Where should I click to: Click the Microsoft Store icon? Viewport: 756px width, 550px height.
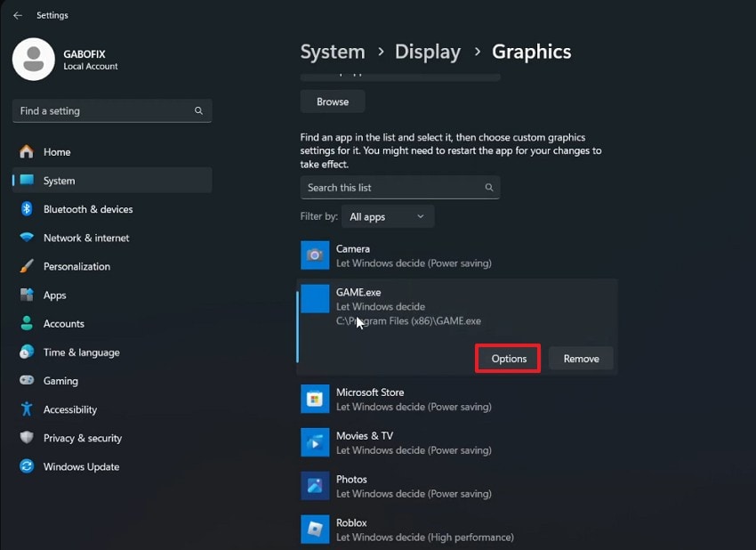[314, 399]
